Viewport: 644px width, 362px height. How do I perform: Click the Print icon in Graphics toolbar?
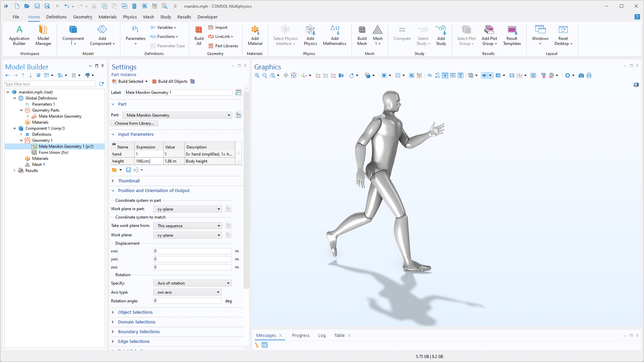tap(589, 76)
